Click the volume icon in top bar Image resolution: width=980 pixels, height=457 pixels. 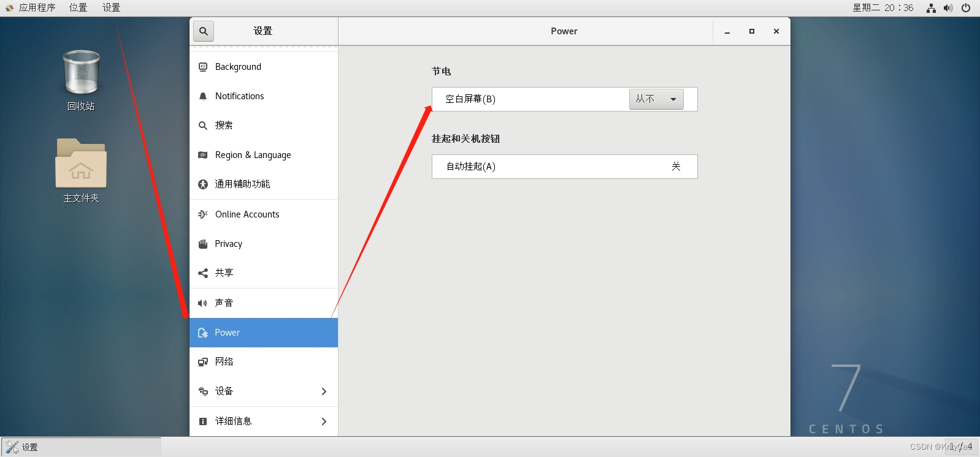948,8
